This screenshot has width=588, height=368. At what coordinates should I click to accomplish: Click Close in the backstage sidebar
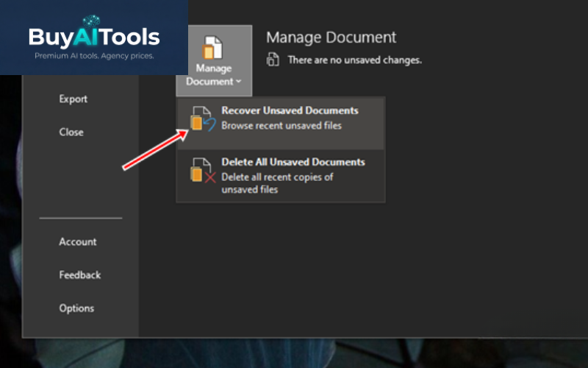pos(71,132)
